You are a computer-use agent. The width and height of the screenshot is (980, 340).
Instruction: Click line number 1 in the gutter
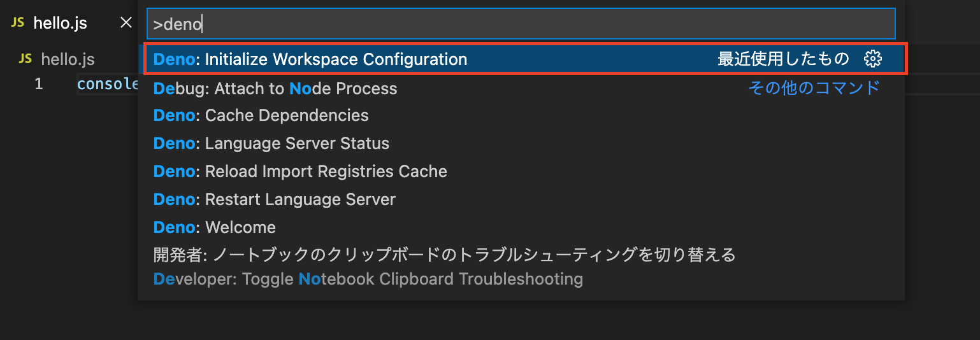tap(39, 84)
